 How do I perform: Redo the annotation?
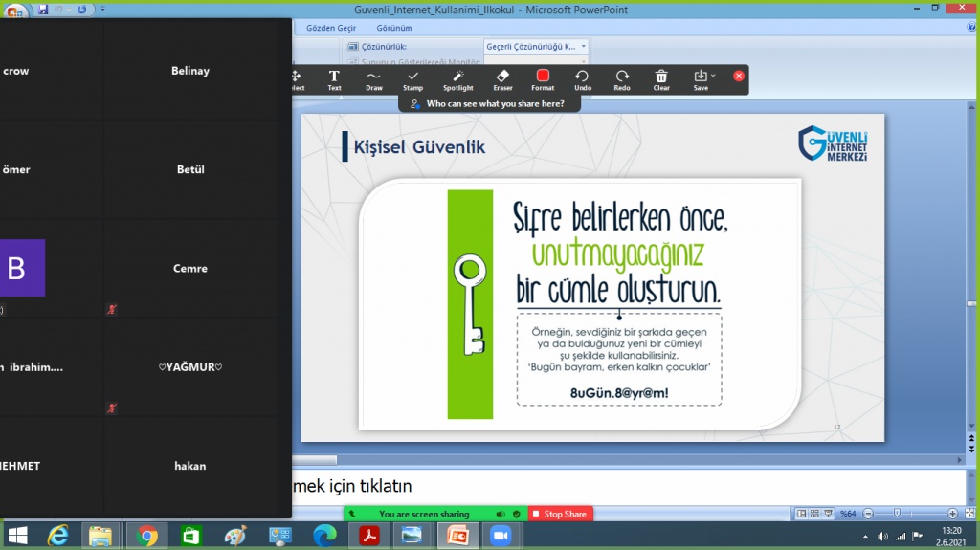click(x=622, y=80)
